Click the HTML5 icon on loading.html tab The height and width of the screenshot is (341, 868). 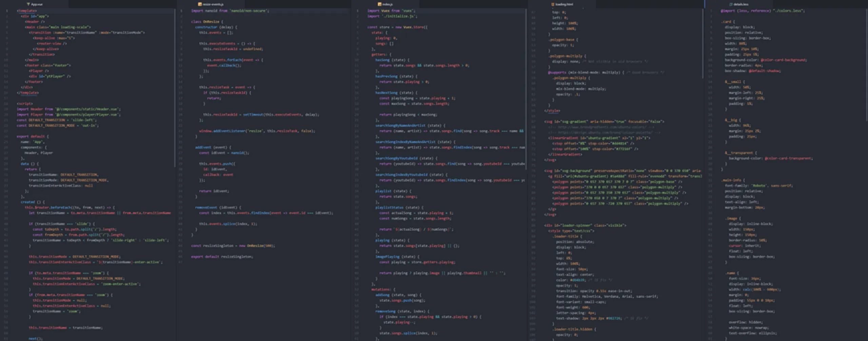[553, 4]
